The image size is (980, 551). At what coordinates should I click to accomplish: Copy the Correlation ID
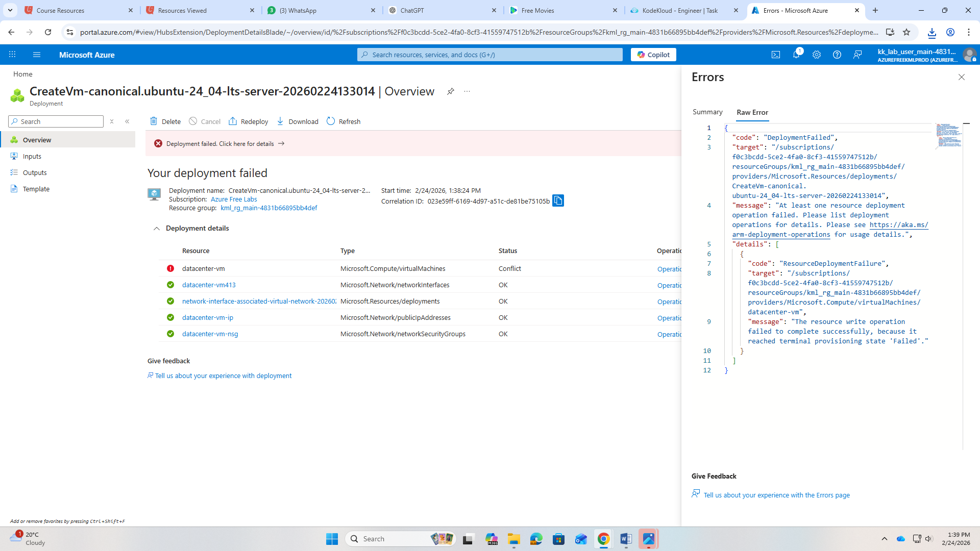coord(558,201)
